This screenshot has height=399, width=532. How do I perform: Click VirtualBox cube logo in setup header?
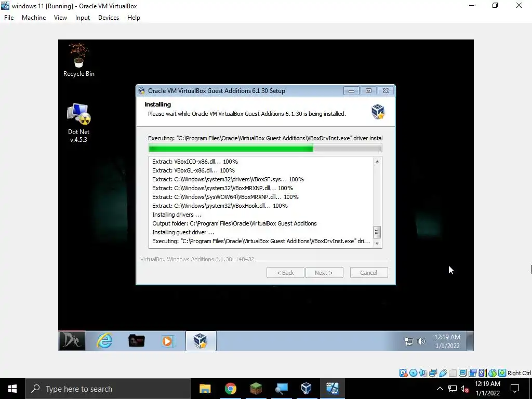378,111
